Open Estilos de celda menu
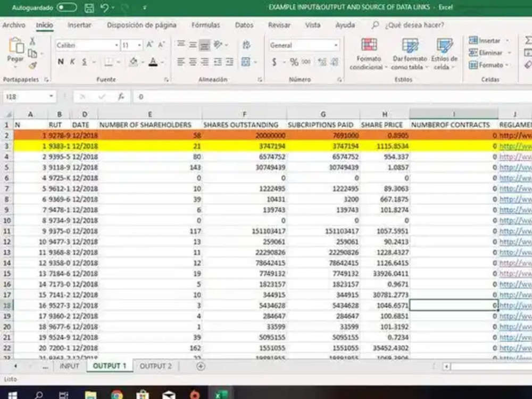This screenshot has height=399, width=532. (x=444, y=54)
